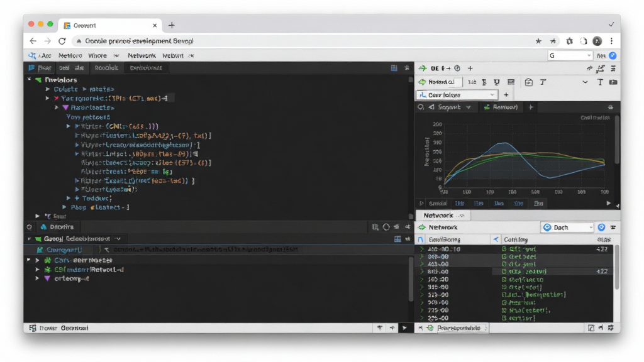Switch to the Rernsor chart tab
The width and height of the screenshot is (644, 362).
(x=501, y=107)
